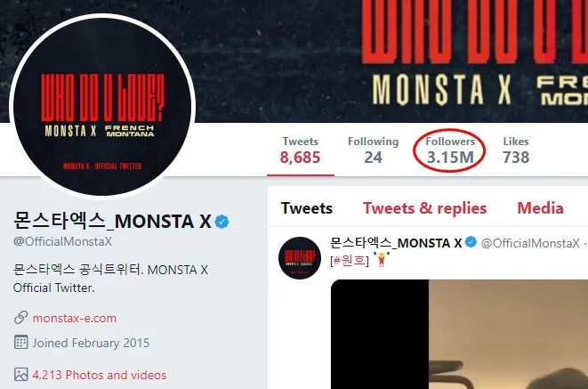Play the embedded tweet video
Image resolution: width=588 pixels, height=389 pixels.
point(459,334)
